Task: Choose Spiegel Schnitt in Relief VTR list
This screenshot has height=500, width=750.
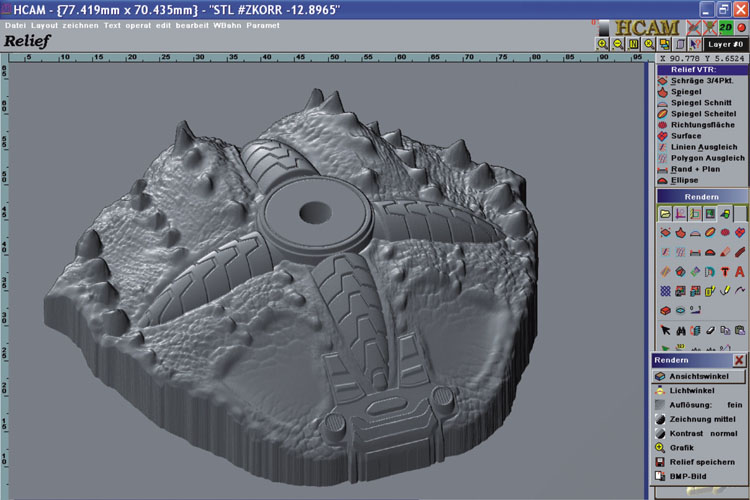Action: coord(701,102)
